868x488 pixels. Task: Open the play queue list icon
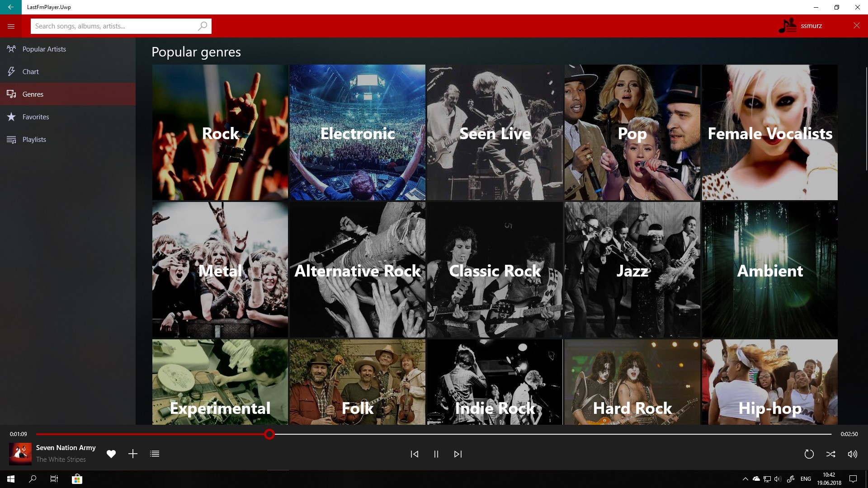155,454
